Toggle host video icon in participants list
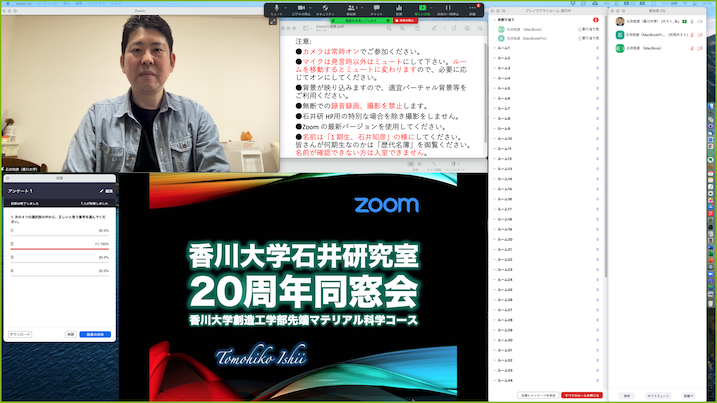The image size is (717, 403). click(x=700, y=21)
